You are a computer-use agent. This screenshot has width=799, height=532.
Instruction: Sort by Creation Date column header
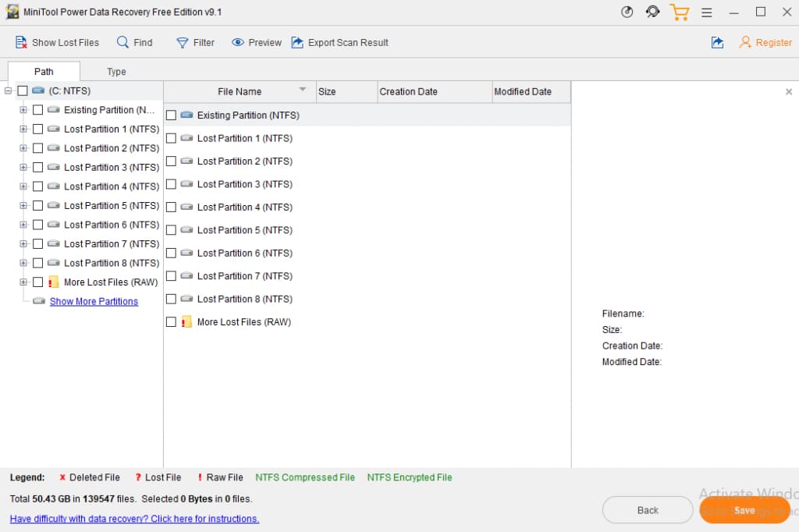click(x=435, y=92)
